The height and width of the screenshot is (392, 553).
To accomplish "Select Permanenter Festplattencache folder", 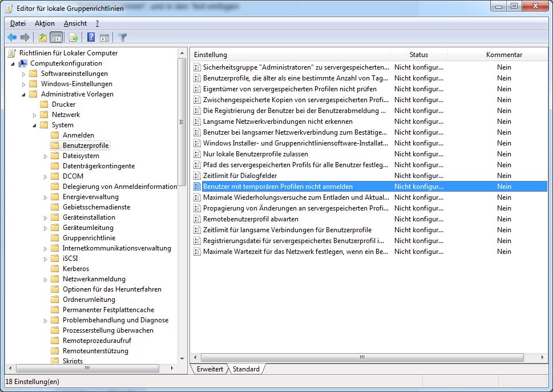I will point(108,309).
